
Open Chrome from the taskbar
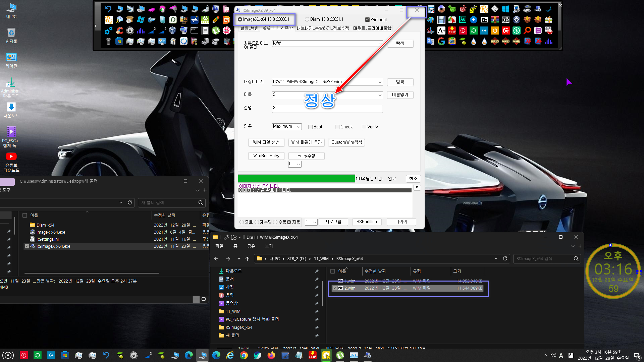[x=244, y=355]
